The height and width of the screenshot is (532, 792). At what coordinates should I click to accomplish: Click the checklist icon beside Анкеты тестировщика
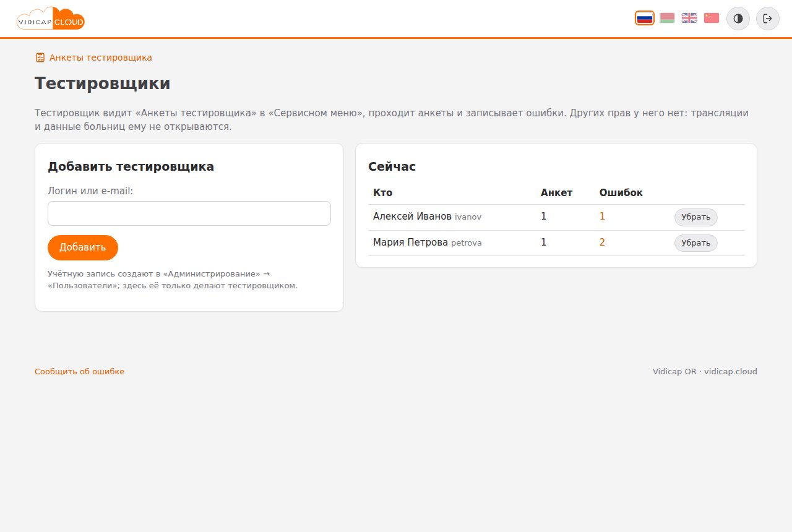40,58
